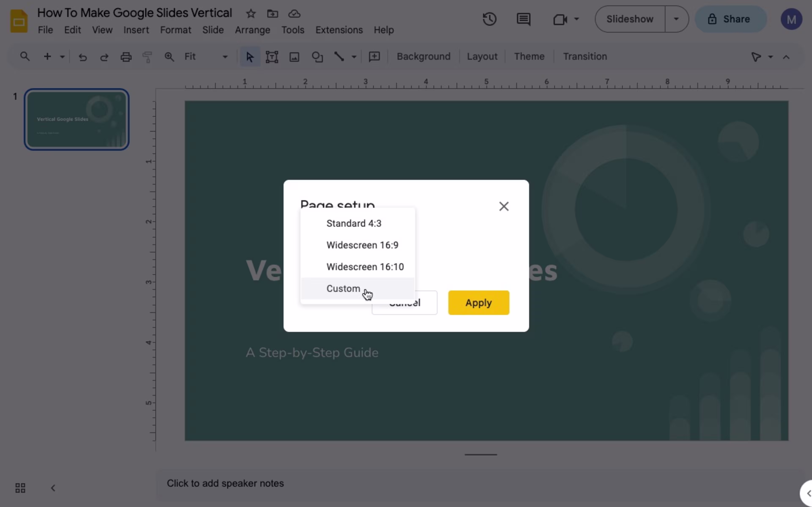Open the Google Slides home logo
Viewport: 812px width, 507px height.
(19, 21)
